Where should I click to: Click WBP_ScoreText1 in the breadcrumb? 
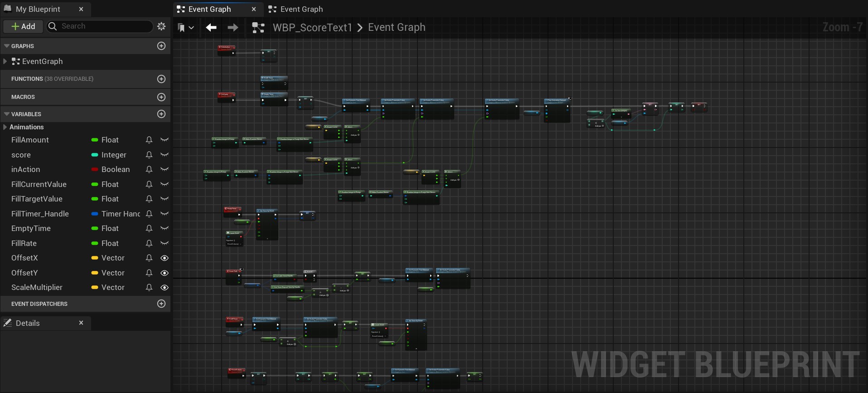(312, 28)
